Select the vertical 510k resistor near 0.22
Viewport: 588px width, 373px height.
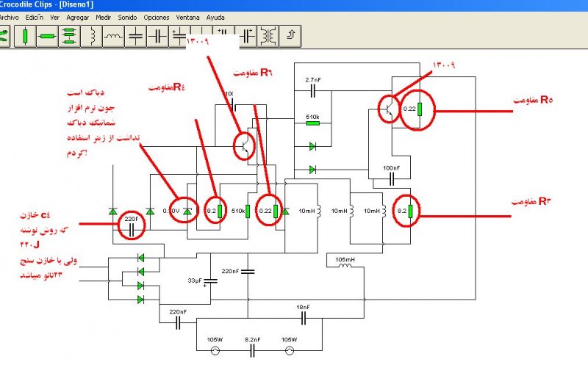pos(248,211)
